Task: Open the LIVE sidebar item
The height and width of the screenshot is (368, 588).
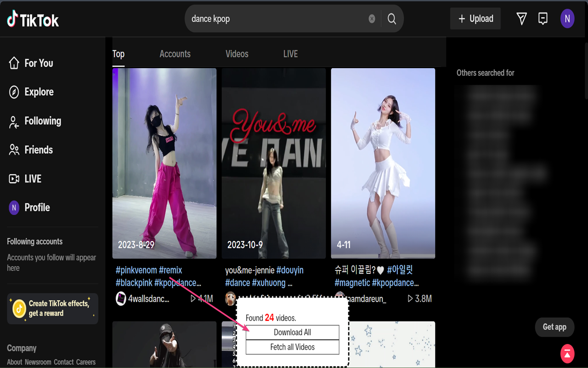Action: point(25,179)
